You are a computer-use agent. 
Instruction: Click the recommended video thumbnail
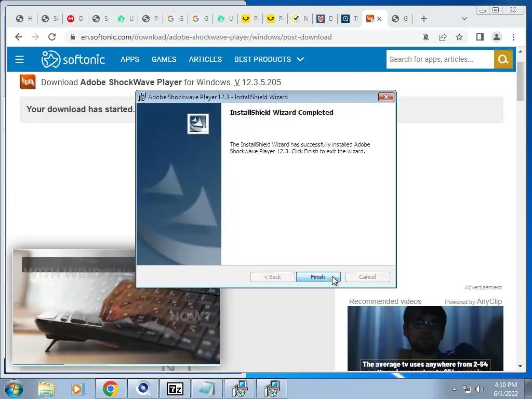[425, 338]
